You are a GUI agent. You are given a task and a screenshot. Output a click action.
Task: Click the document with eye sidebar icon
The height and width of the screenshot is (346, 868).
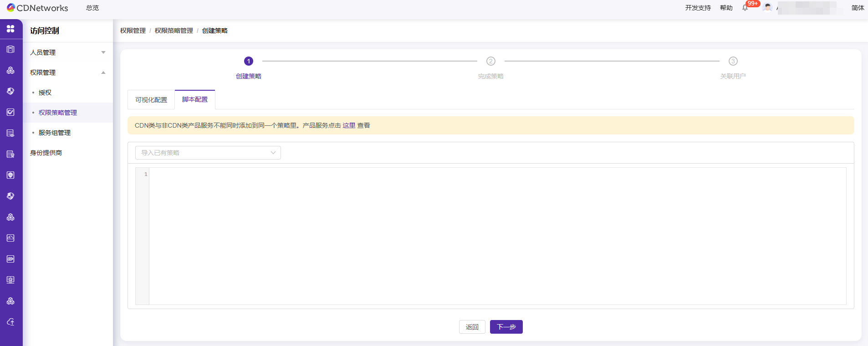pyautogui.click(x=10, y=133)
